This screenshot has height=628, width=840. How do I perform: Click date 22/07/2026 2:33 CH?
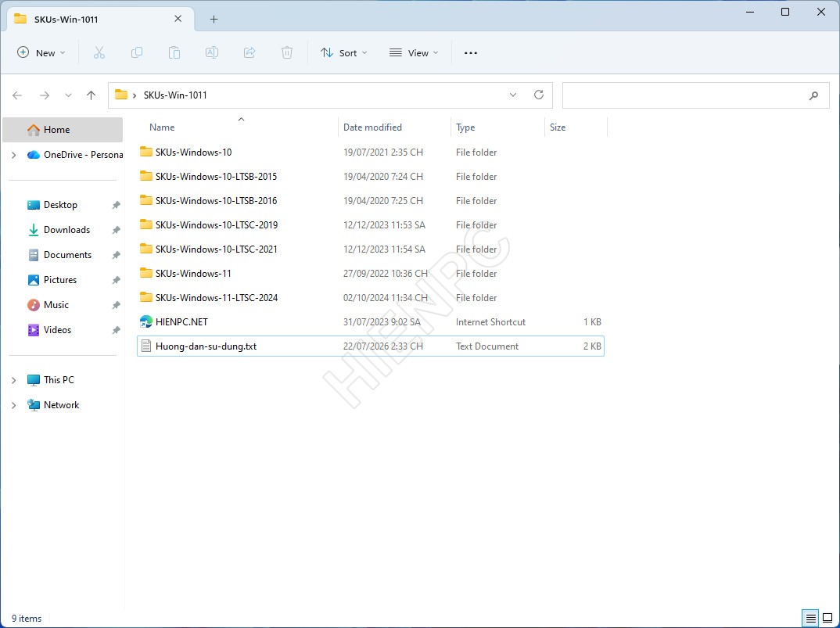[x=383, y=346]
